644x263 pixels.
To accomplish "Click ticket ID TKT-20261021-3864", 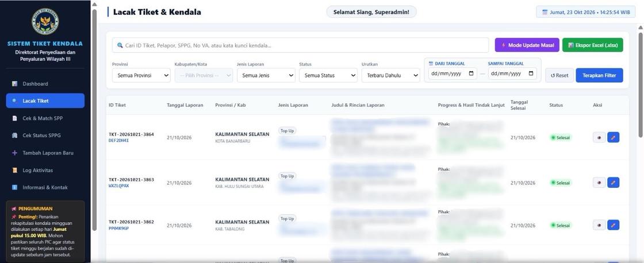I will 132,134.
